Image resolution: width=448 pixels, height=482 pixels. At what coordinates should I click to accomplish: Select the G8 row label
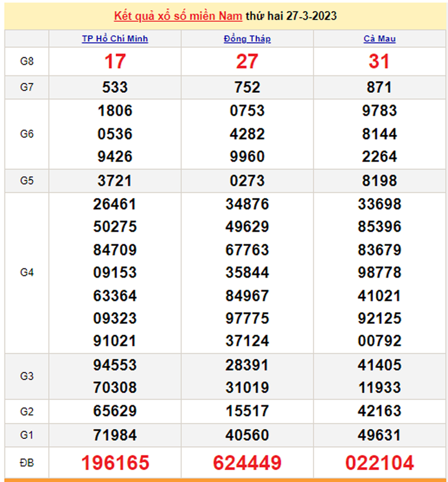(27, 61)
